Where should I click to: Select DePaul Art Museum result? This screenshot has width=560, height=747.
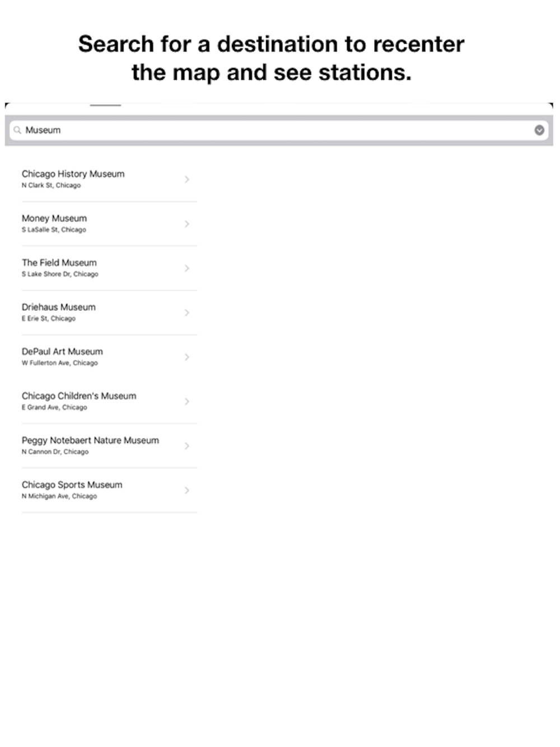pos(109,357)
